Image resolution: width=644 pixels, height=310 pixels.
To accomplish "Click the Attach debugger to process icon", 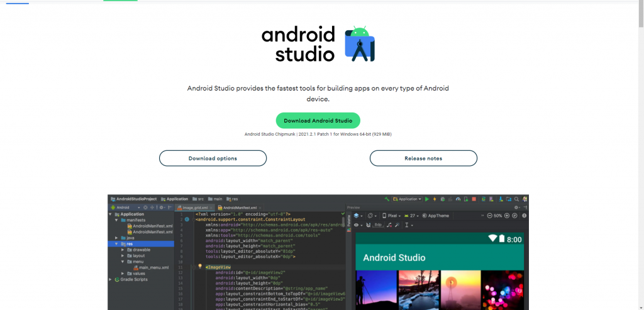I will click(466, 199).
